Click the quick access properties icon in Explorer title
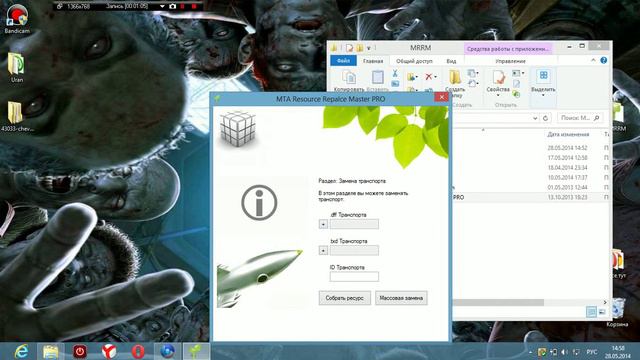 [349, 48]
